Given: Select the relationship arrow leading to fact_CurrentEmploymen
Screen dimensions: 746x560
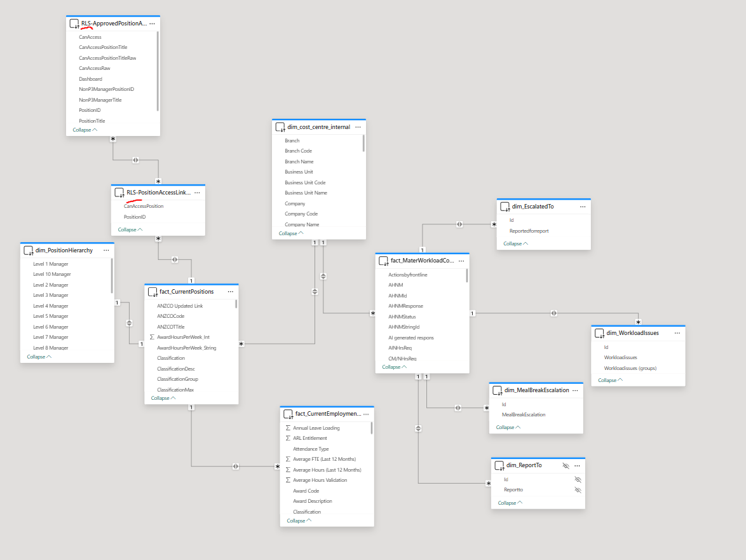Looking at the screenshot, I should (x=236, y=467).
